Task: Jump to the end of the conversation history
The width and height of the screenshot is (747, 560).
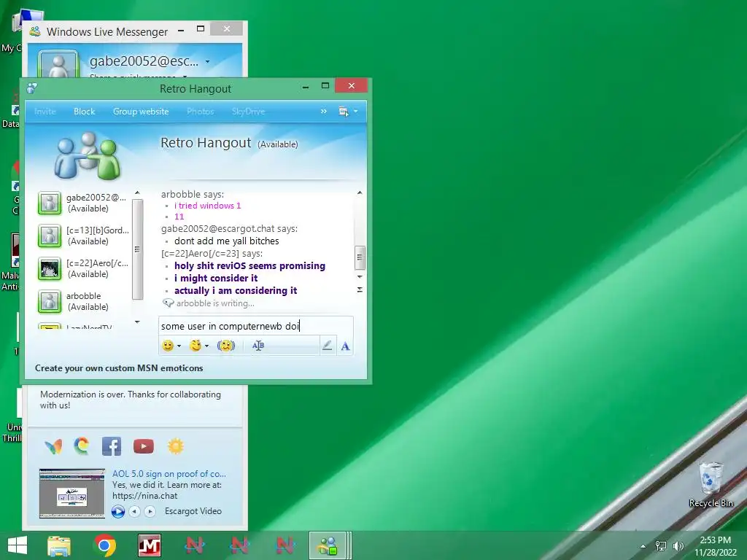Action: coord(360,289)
